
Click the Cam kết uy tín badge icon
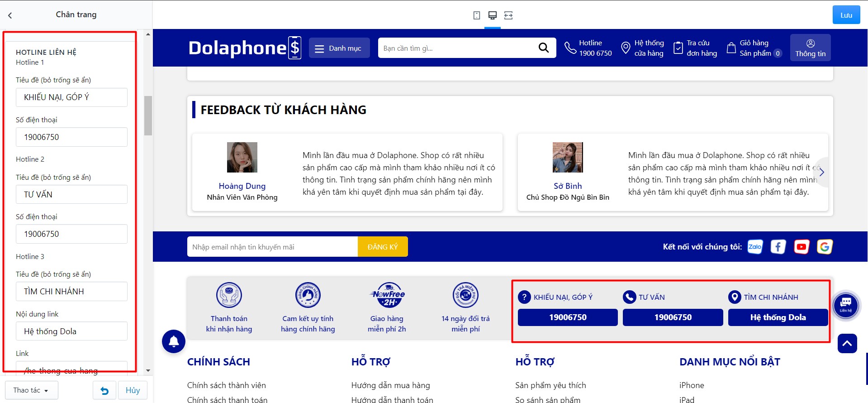(x=308, y=295)
